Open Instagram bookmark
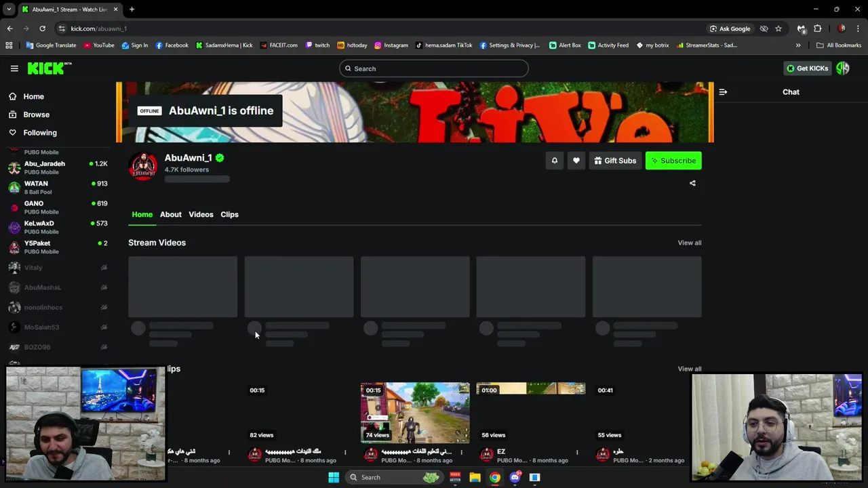The height and width of the screenshot is (488, 868). (391, 45)
